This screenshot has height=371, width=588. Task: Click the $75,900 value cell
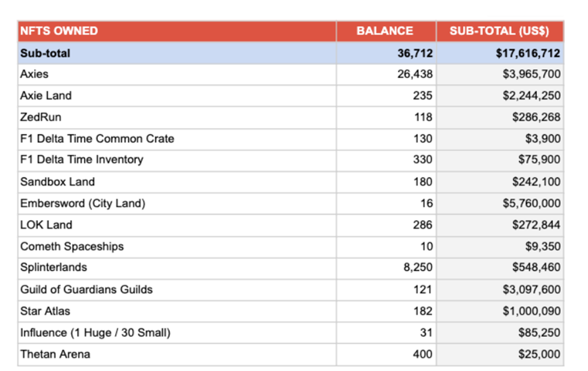[x=500, y=160]
